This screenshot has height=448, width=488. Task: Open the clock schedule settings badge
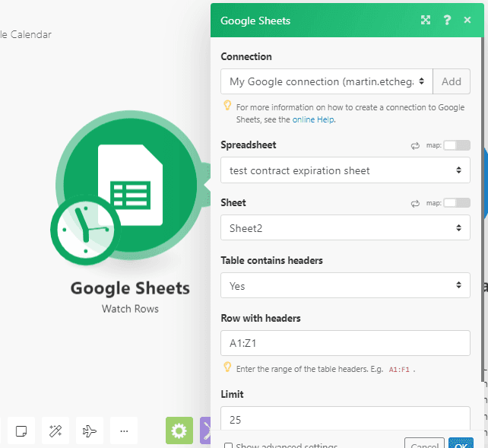pos(84,229)
